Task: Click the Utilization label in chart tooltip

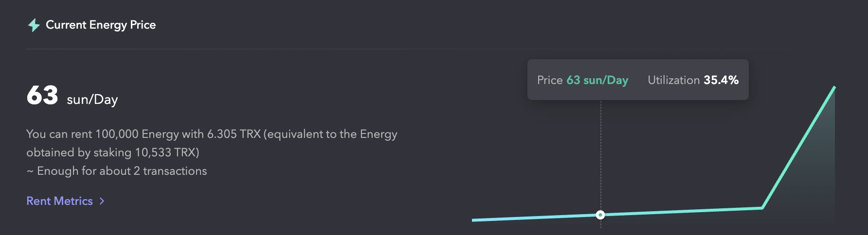Action: (673, 80)
